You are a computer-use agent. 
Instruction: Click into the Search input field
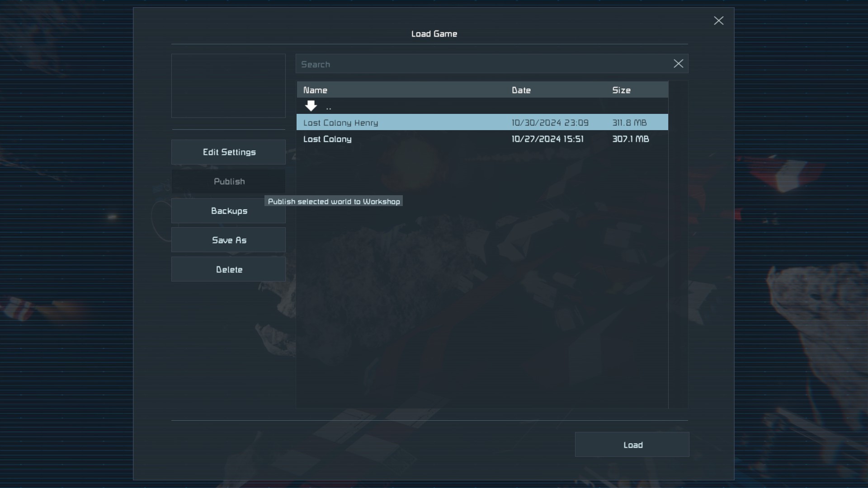point(484,64)
